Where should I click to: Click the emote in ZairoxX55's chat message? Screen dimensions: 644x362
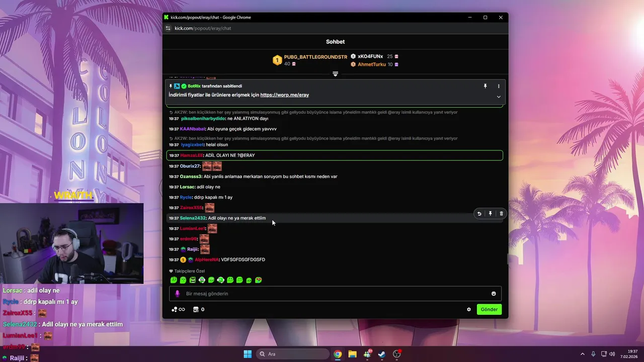point(209,208)
